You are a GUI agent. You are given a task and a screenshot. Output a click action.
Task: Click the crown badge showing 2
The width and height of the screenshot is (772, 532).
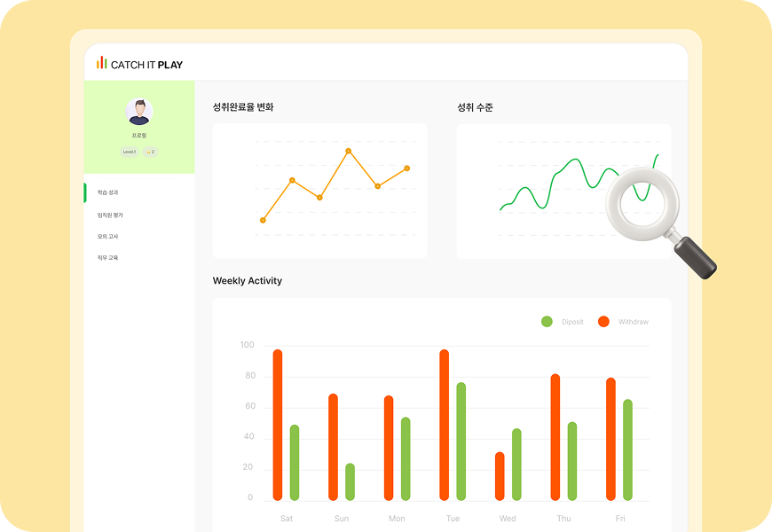[150, 152]
